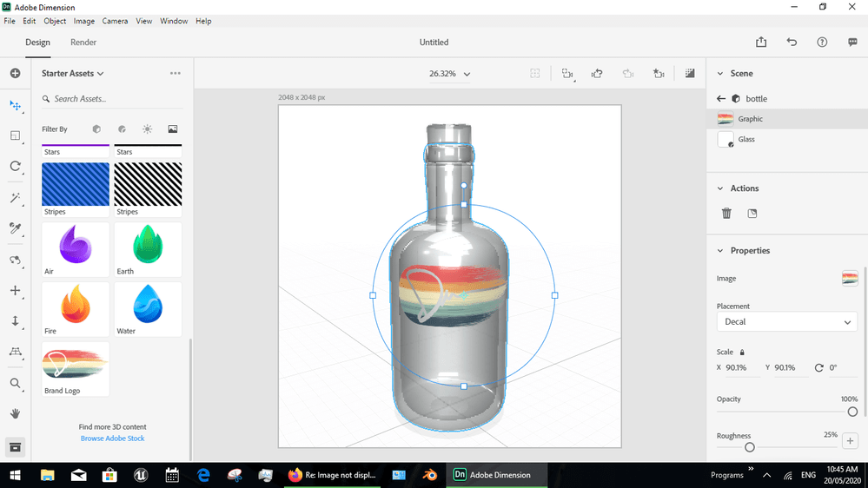Collapse the Properties section
868x488 pixels.
720,251
